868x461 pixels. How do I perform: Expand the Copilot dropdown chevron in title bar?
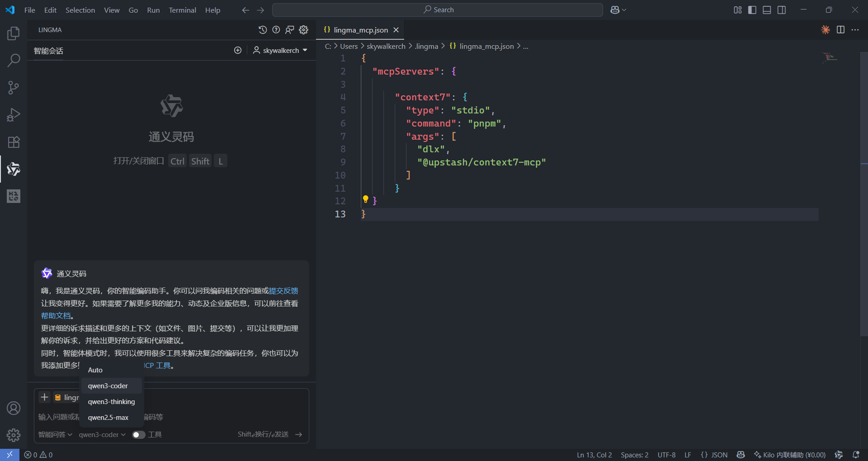click(624, 10)
